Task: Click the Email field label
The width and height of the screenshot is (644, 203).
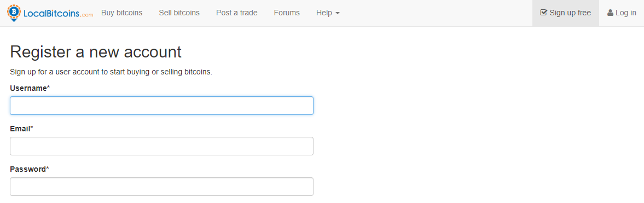Action: coord(21,129)
